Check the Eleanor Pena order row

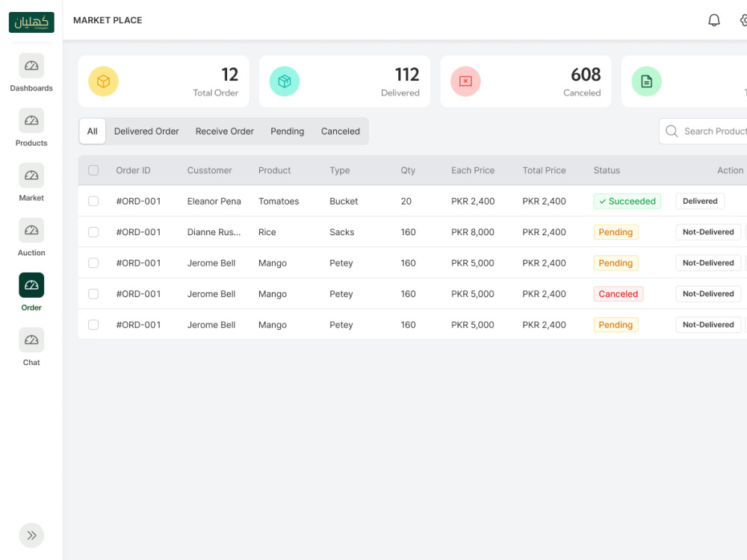pos(93,201)
